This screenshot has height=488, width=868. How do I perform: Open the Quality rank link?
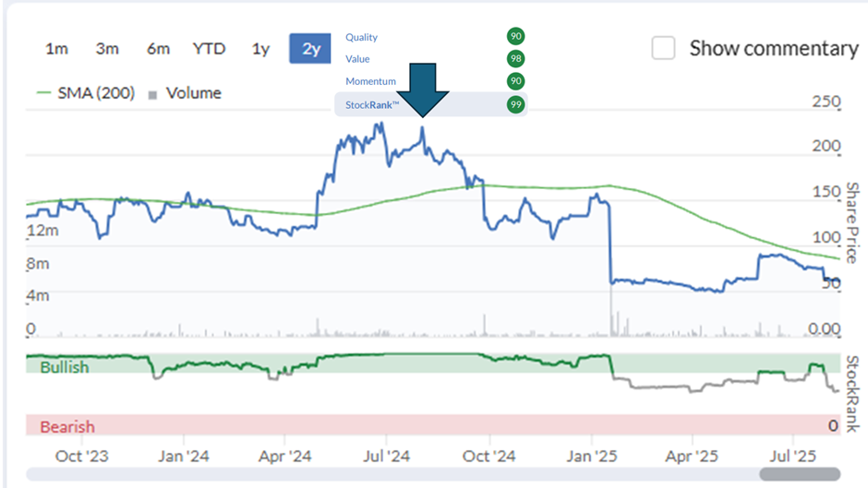tap(361, 37)
